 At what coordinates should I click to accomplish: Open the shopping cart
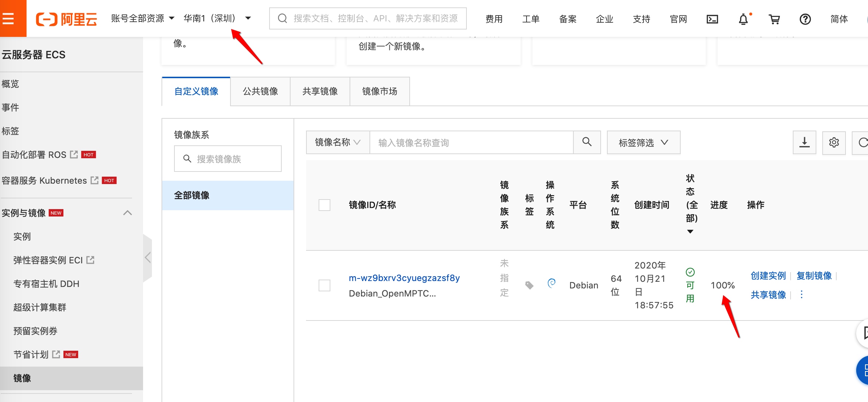(774, 19)
